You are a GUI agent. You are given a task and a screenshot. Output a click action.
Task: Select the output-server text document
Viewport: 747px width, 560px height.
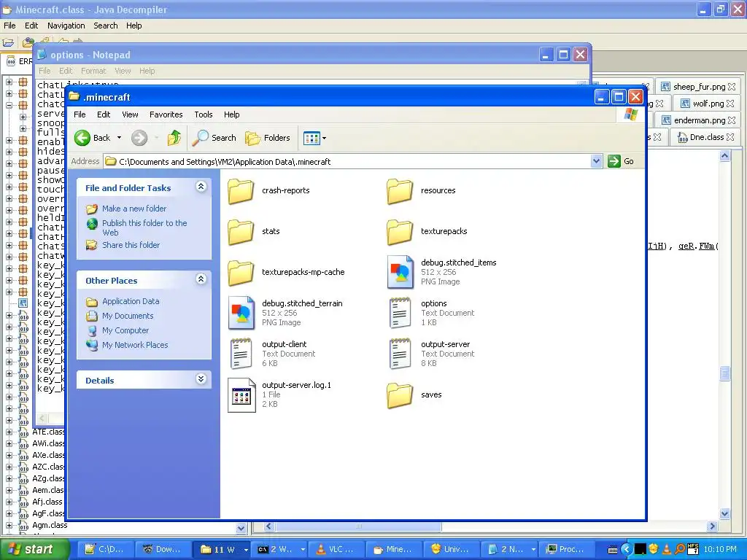431,354
